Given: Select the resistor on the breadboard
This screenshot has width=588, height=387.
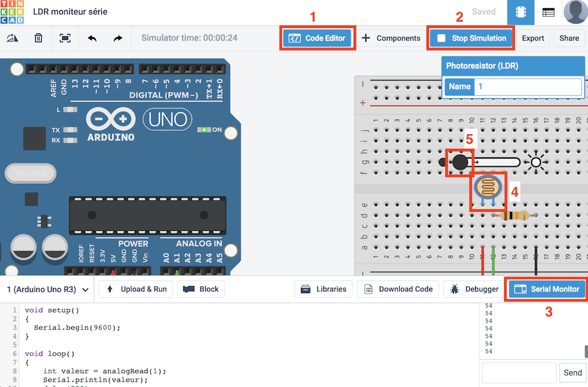Looking at the screenshot, I should tap(515, 216).
